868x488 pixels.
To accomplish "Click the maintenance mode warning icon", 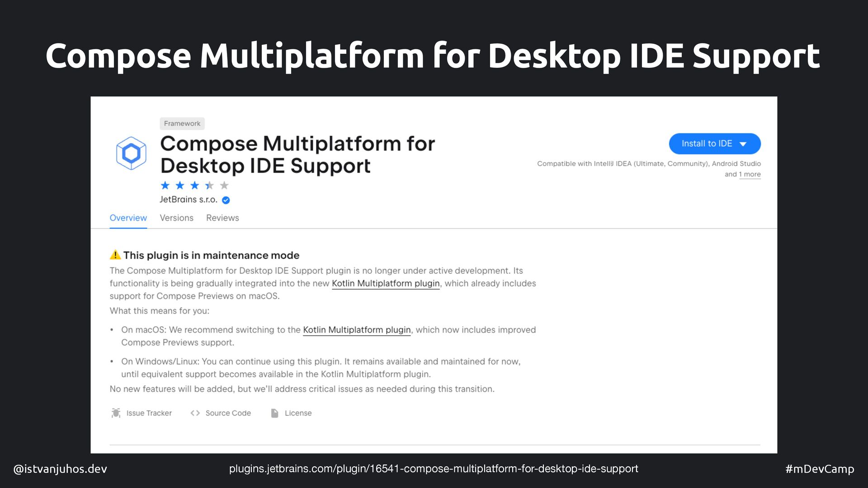I will (115, 255).
